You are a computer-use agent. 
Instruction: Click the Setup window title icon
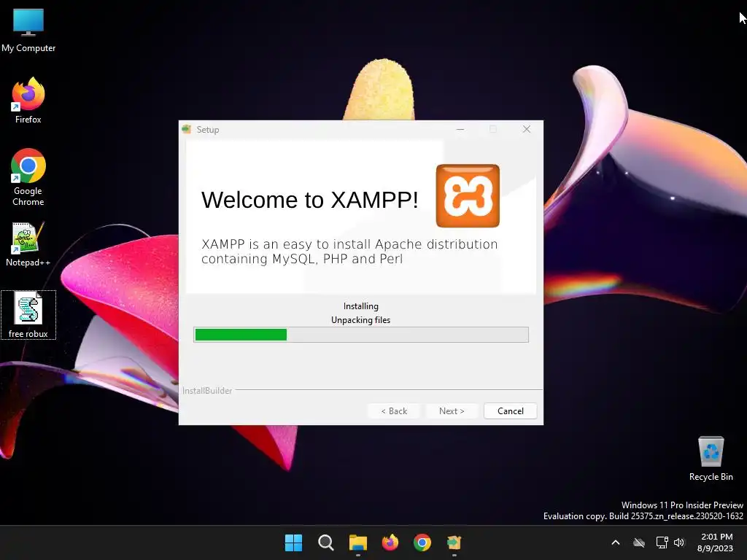pos(186,130)
